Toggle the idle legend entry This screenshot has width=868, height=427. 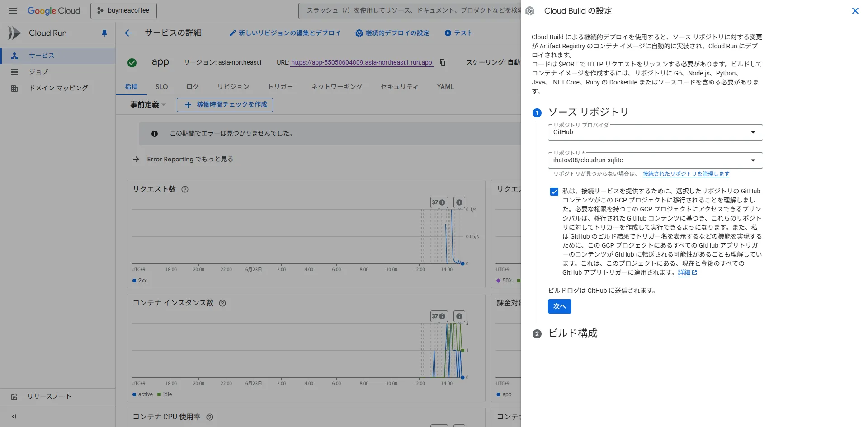coord(165,394)
